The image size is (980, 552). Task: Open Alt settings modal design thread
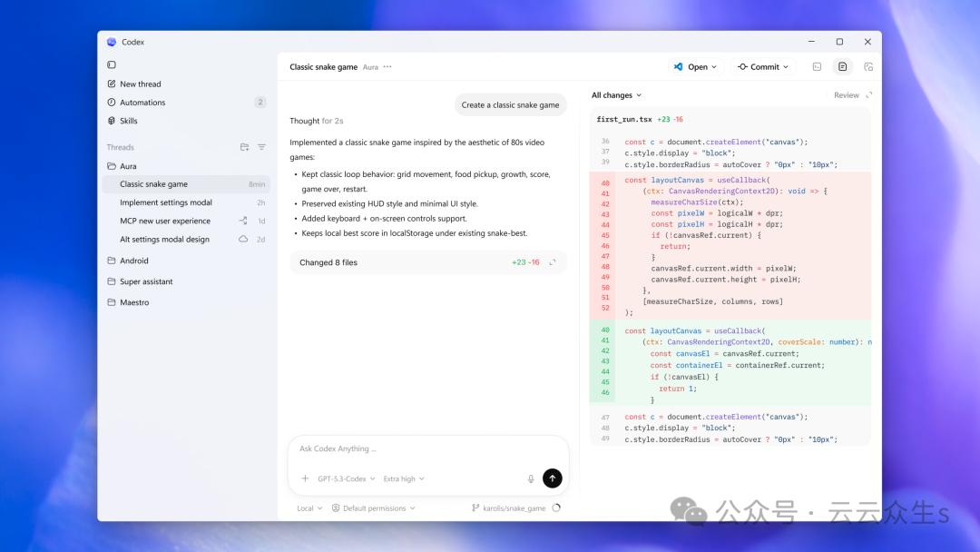(x=186, y=239)
